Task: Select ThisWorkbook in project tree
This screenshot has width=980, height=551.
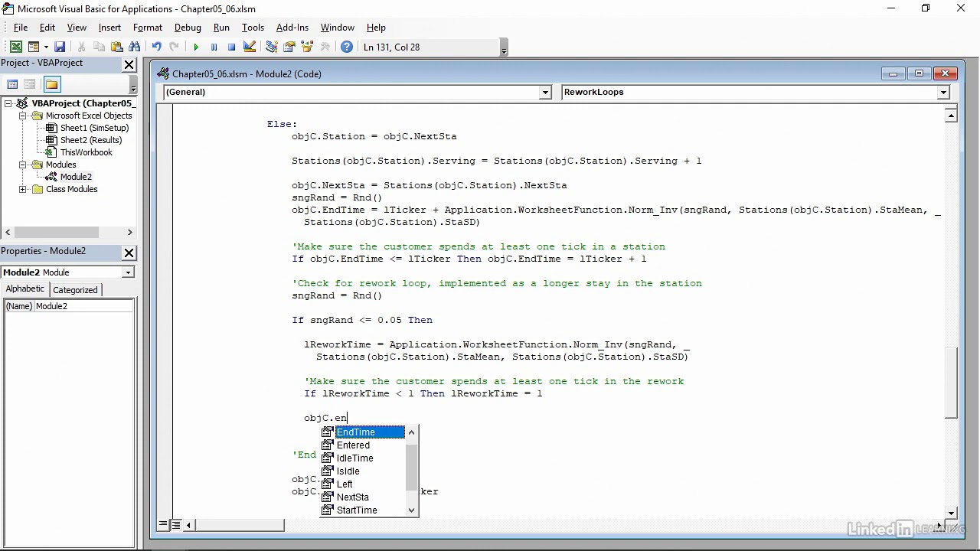Action: point(86,152)
